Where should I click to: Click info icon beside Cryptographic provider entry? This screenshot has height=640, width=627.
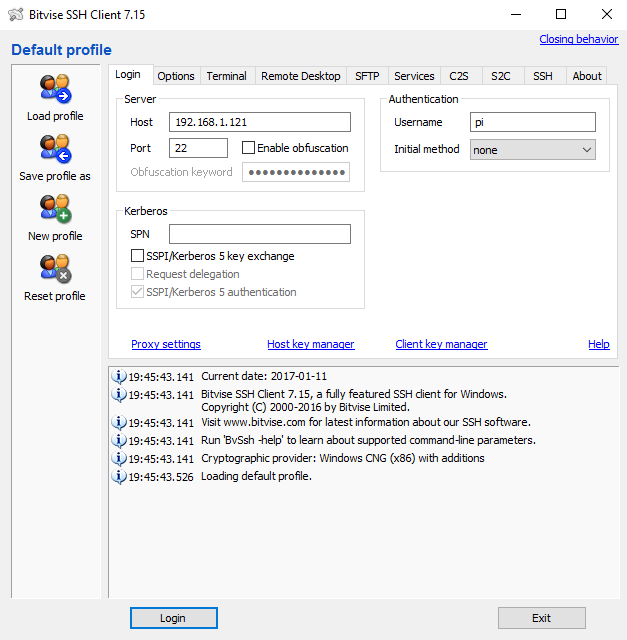pos(119,458)
